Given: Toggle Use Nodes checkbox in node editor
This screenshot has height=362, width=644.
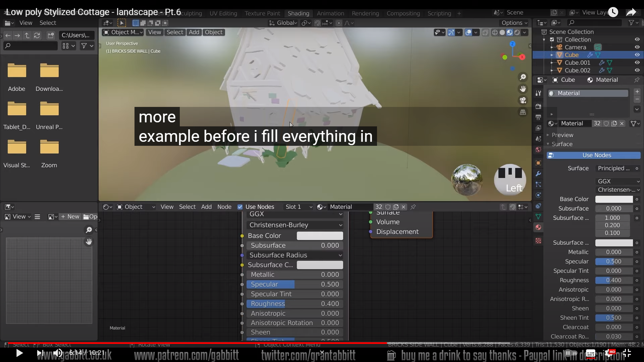Looking at the screenshot, I should [x=240, y=207].
